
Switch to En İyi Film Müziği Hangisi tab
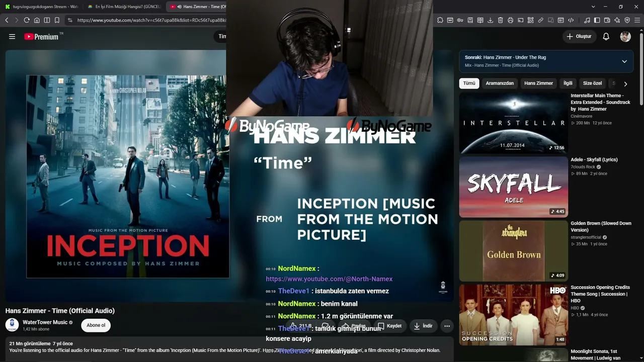point(124,7)
